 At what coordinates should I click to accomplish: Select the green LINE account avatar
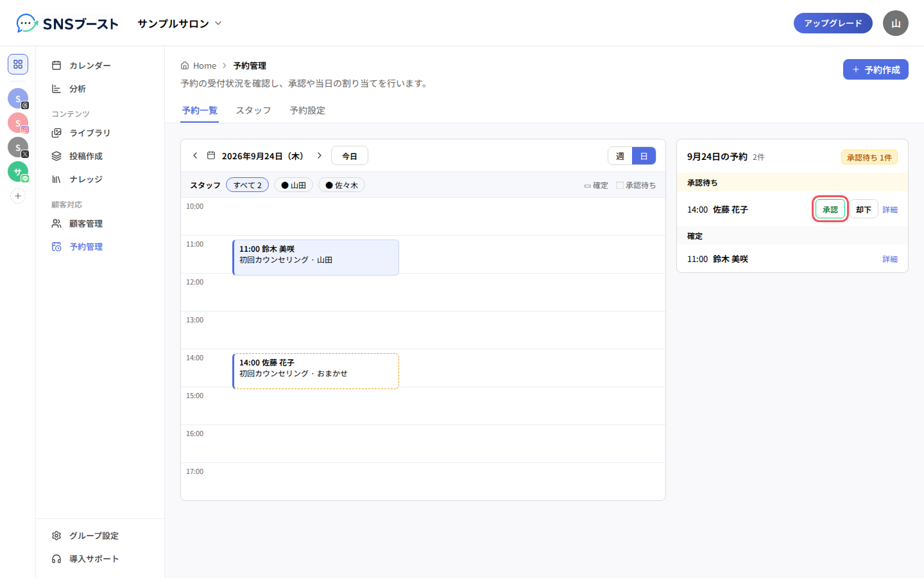coord(18,171)
